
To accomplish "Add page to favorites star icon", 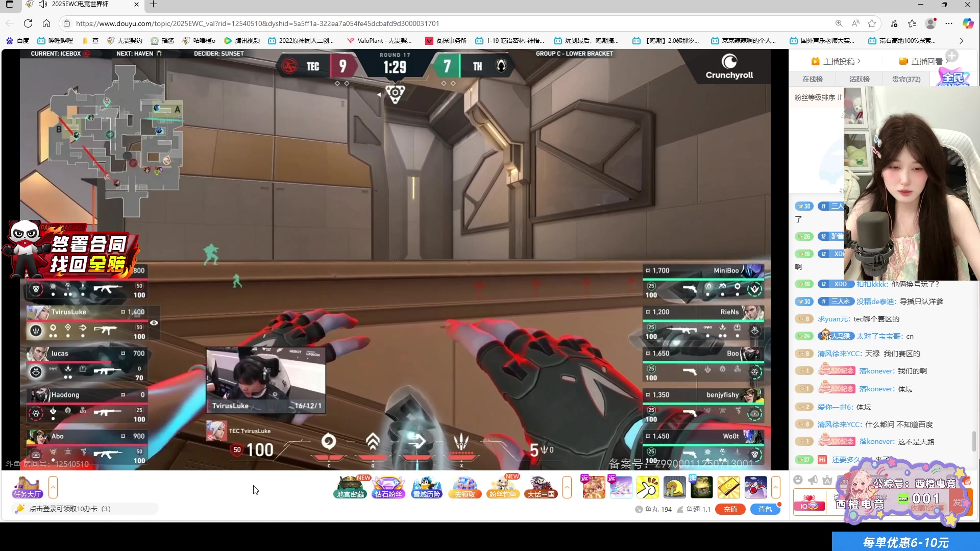I will (x=872, y=23).
